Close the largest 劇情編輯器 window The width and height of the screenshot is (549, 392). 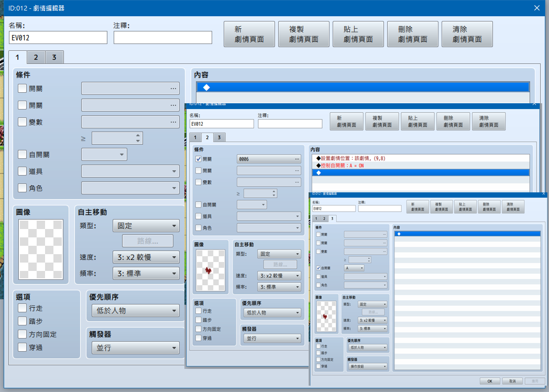coord(537,8)
